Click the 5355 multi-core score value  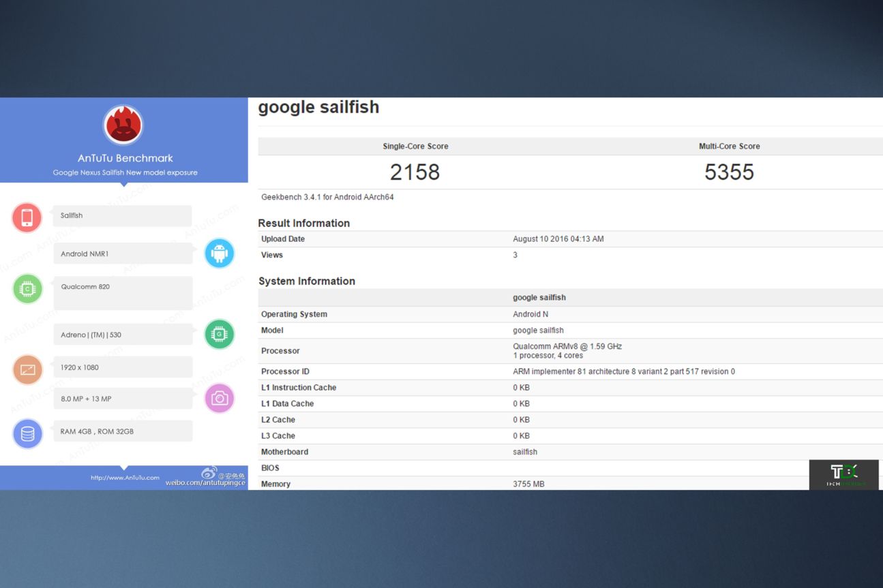(x=729, y=172)
